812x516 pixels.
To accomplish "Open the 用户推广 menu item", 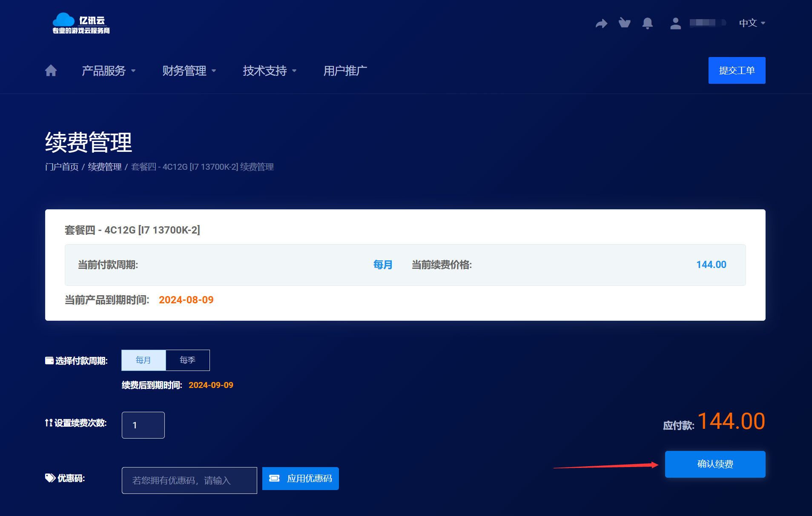I will click(345, 71).
